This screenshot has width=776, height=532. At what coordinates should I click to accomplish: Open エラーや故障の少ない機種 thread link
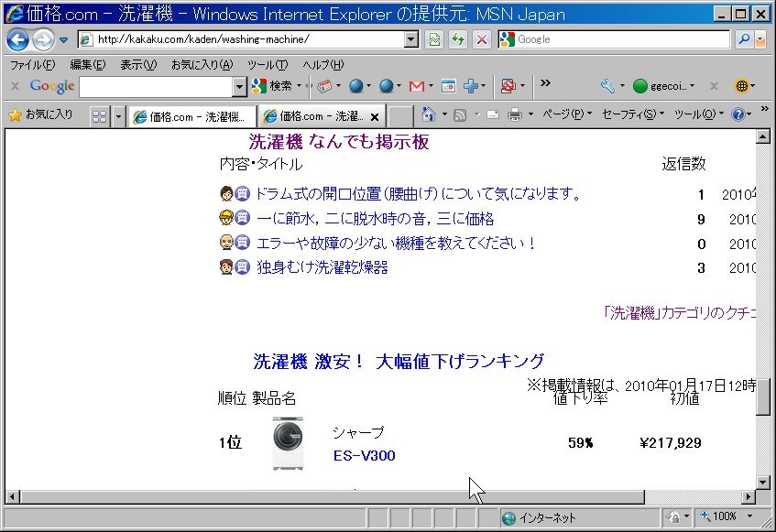[x=396, y=243]
